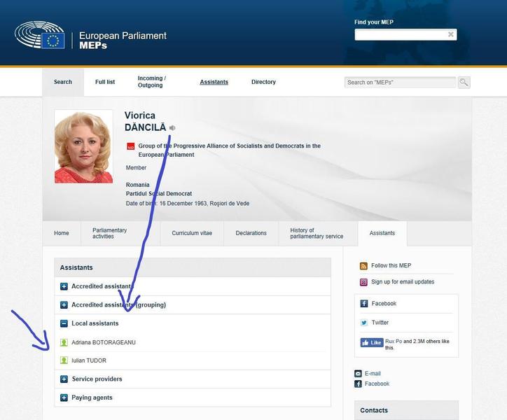Open the E-mail contact link
Viewport: 507px width, 420px height.
click(373, 373)
